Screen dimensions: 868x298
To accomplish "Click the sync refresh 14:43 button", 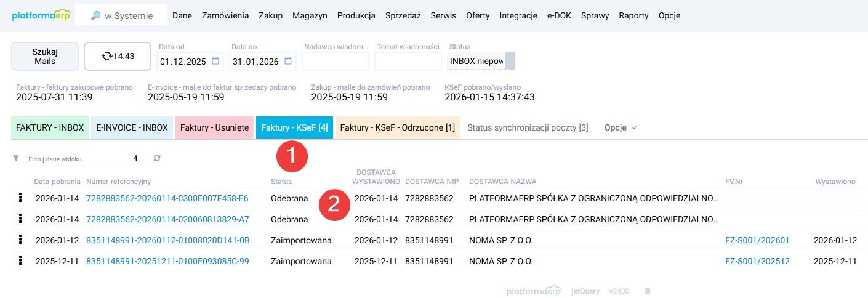I will tap(118, 56).
